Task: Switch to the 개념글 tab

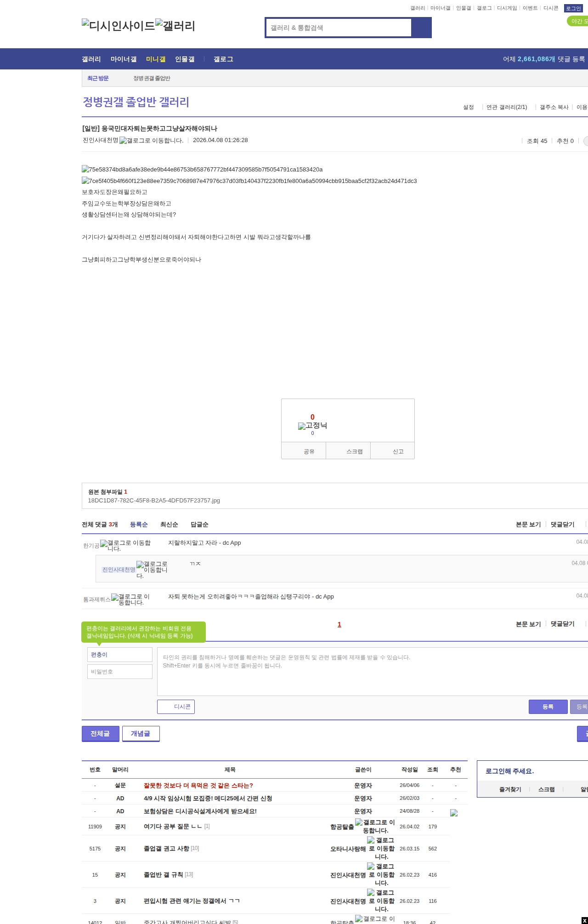Action: pos(141,734)
